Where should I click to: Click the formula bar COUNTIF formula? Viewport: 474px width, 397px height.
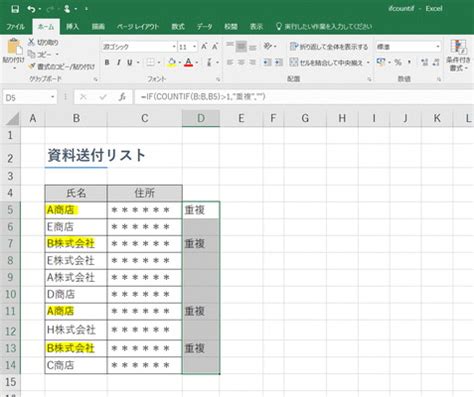click(x=203, y=97)
